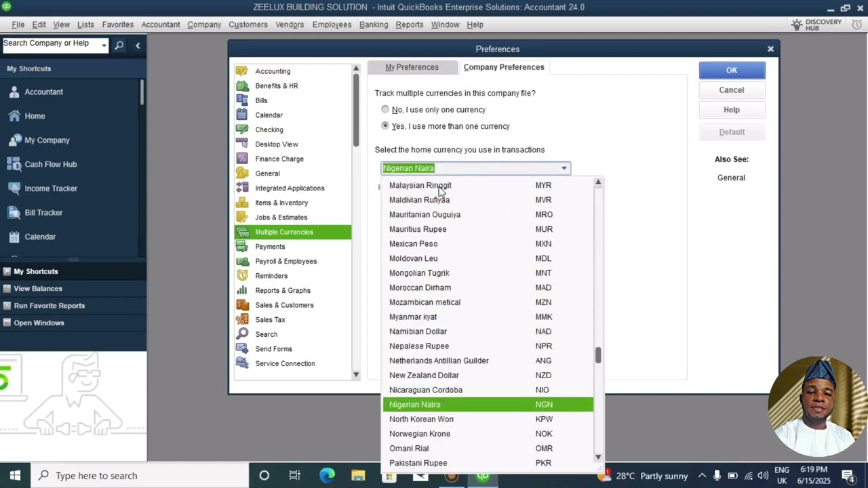Open the Lists menu

pos(85,24)
